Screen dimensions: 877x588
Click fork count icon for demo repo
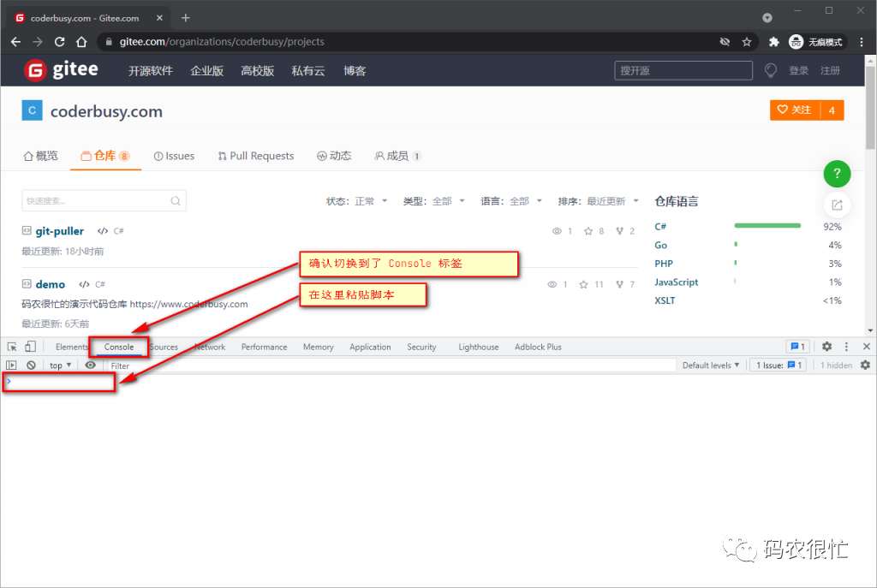click(x=620, y=284)
